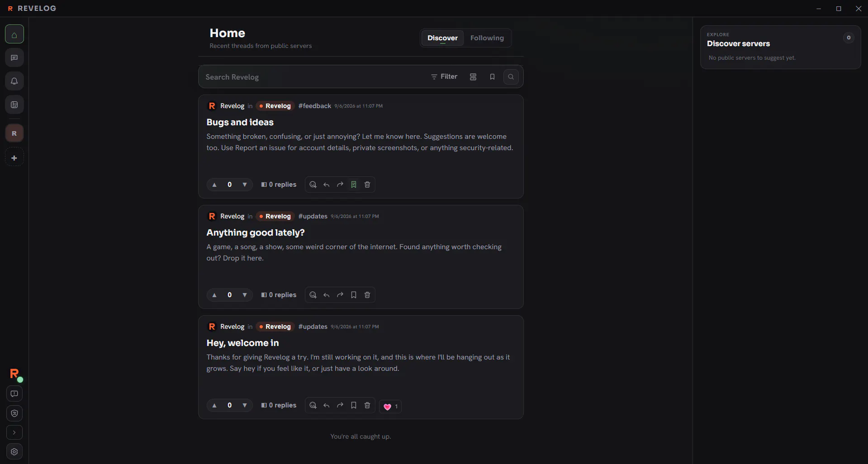Upvote the Bugs and ideas thread
The height and width of the screenshot is (464, 868).
click(x=214, y=185)
